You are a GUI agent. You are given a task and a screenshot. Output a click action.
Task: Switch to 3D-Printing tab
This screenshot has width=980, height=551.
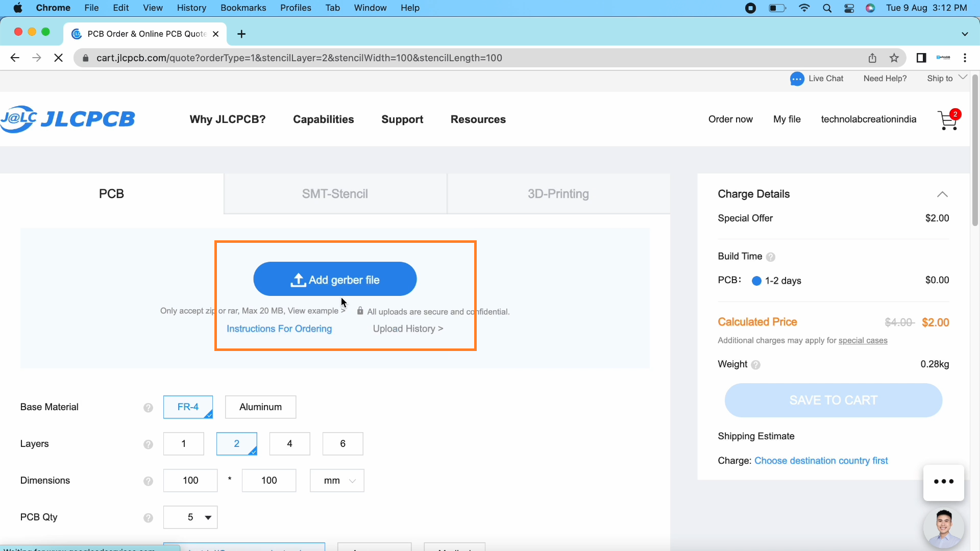tap(558, 194)
